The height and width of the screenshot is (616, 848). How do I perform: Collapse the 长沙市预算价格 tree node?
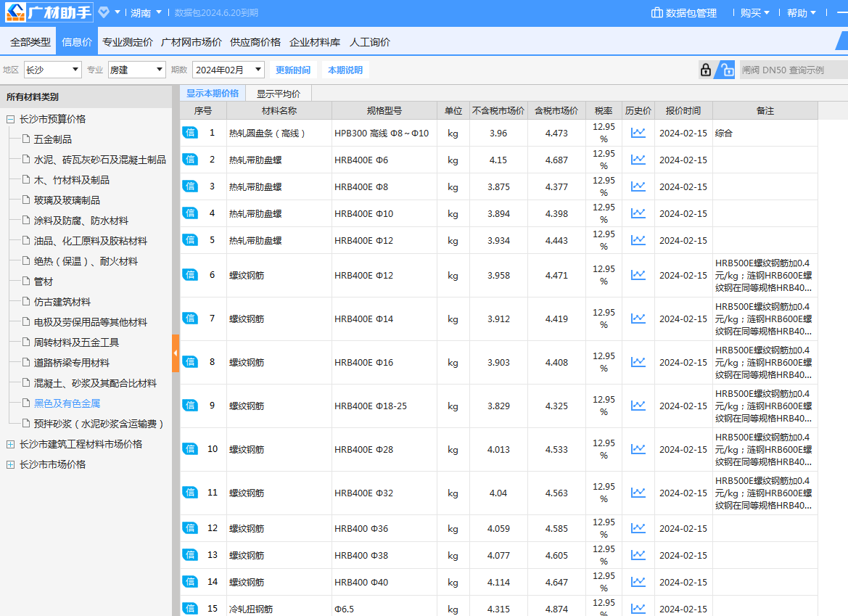coord(10,119)
